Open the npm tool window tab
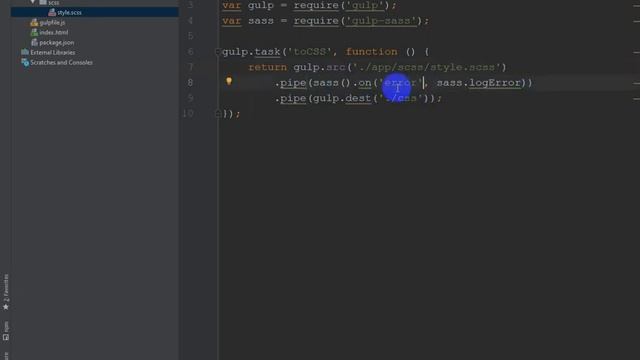 [6, 331]
